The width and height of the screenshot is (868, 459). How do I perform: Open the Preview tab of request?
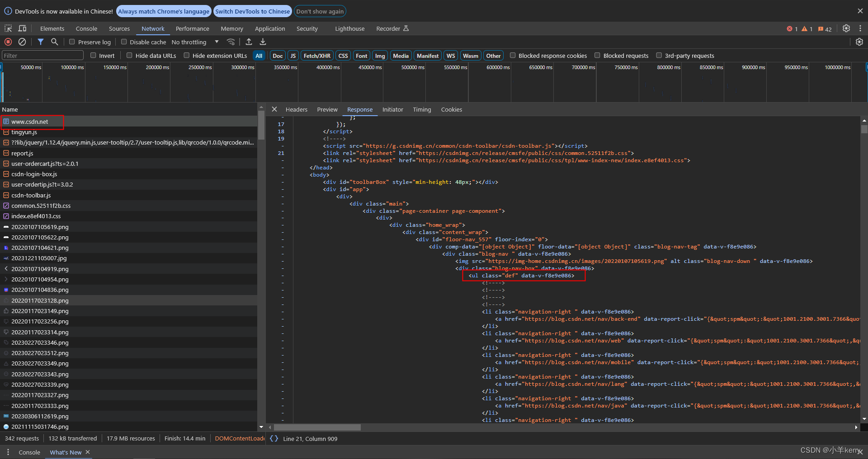click(327, 109)
